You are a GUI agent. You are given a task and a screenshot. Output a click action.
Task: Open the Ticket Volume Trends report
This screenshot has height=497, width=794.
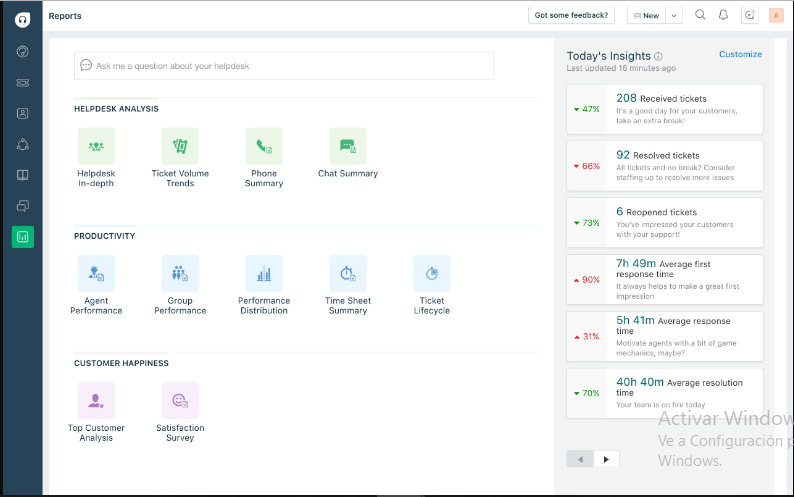point(180,146)
